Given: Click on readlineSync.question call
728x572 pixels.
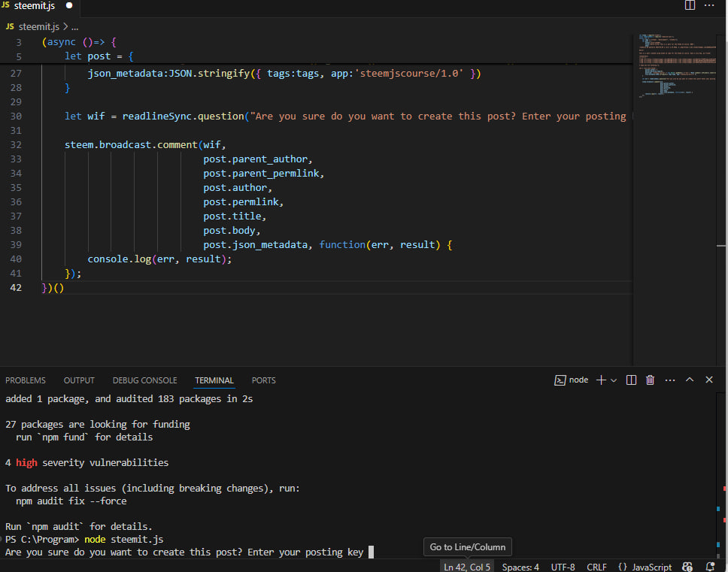Looking at the screenshot, I should (183, 116).
